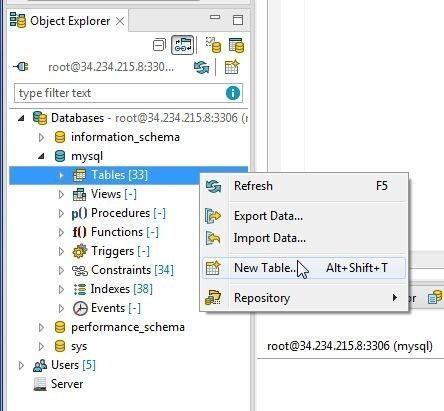This screenshot has height=411, width=444.
Task: Choose New Table... from context menu
Action: (x=304, y=268)
